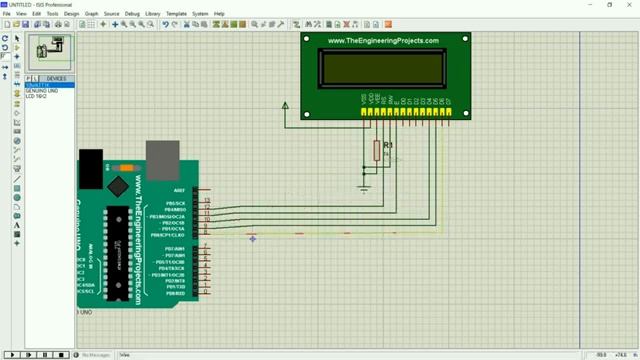Open the Tools menu

point(52,13)
